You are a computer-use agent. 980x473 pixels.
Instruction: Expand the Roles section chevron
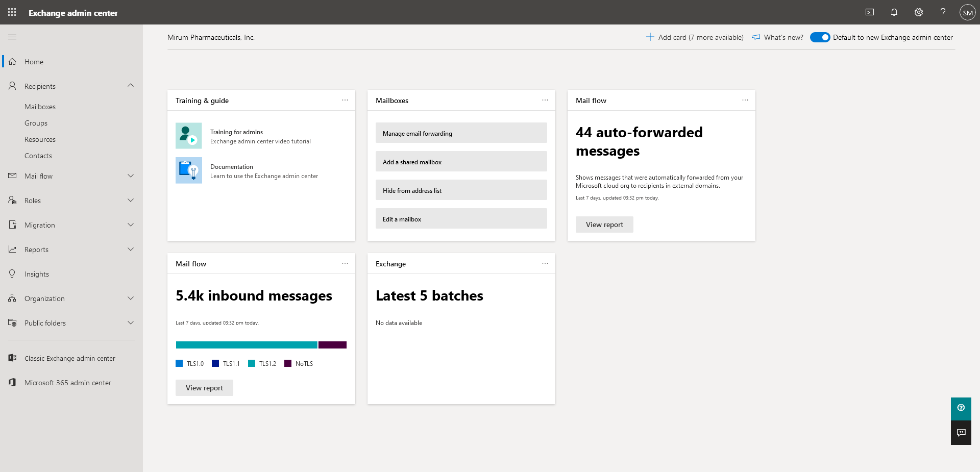[x=131, y=201]
